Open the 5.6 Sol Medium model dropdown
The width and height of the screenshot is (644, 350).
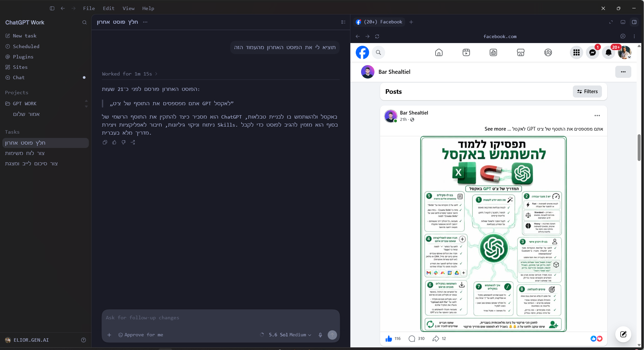[x=290, y=335]
